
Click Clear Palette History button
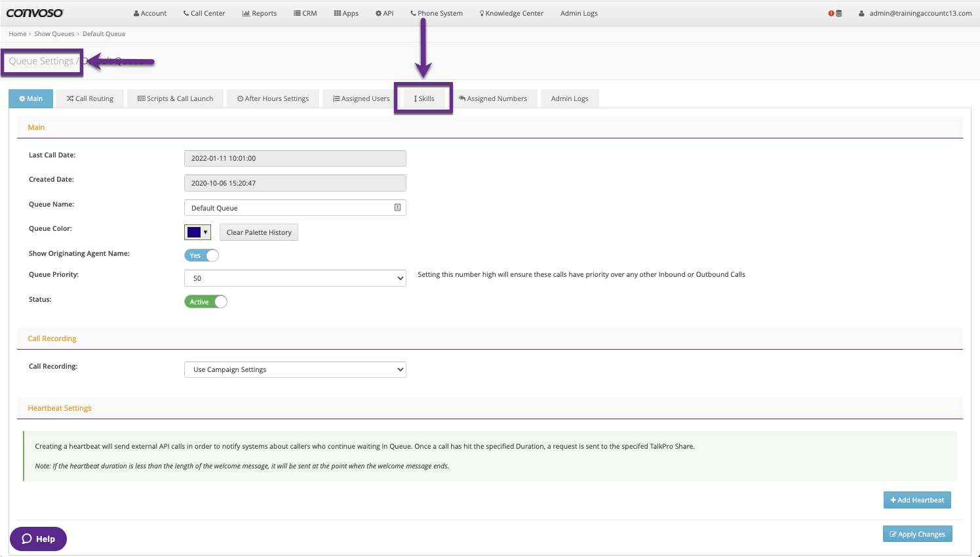pos(259,232)
